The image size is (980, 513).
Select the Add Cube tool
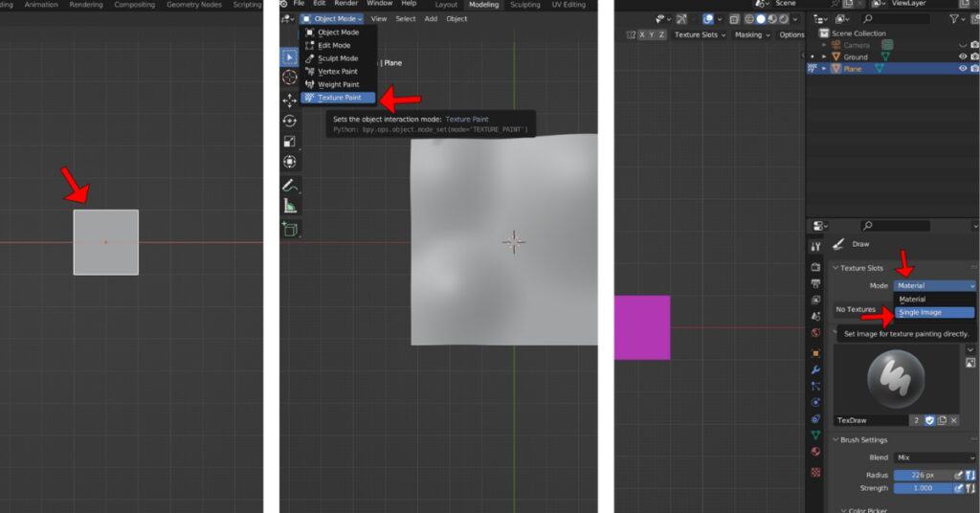(289, 229)
